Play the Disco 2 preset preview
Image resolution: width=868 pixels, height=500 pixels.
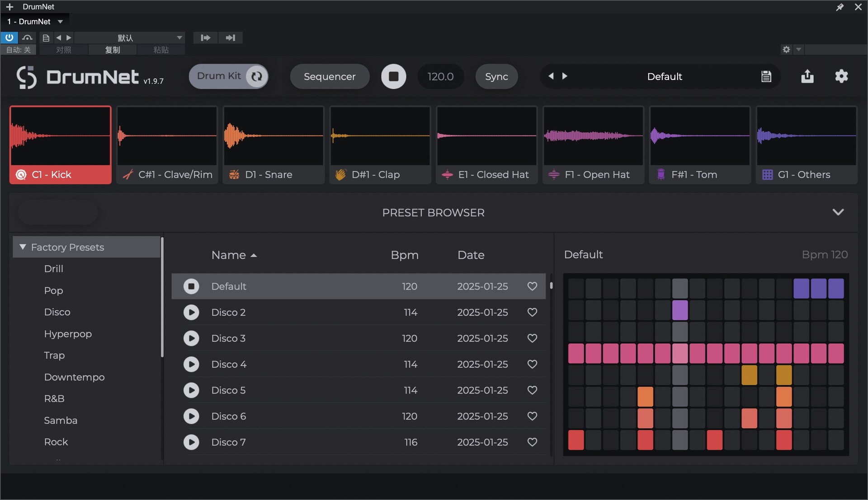(191, 312)
